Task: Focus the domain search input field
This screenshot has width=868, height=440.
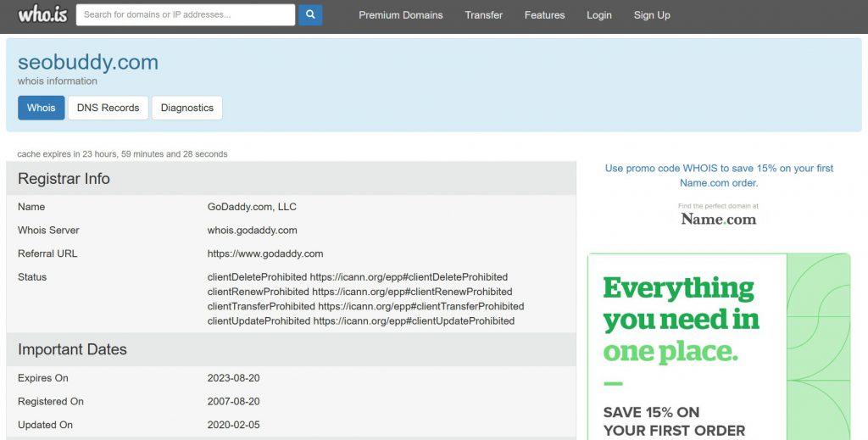Action: tap(186, 15)
